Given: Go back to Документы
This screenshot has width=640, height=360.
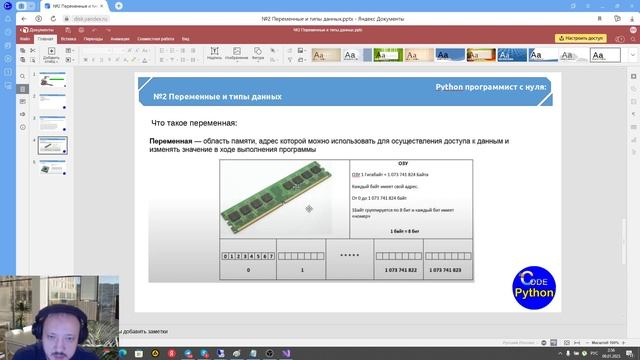Looking at the screenshot, I should pos(37,30).
